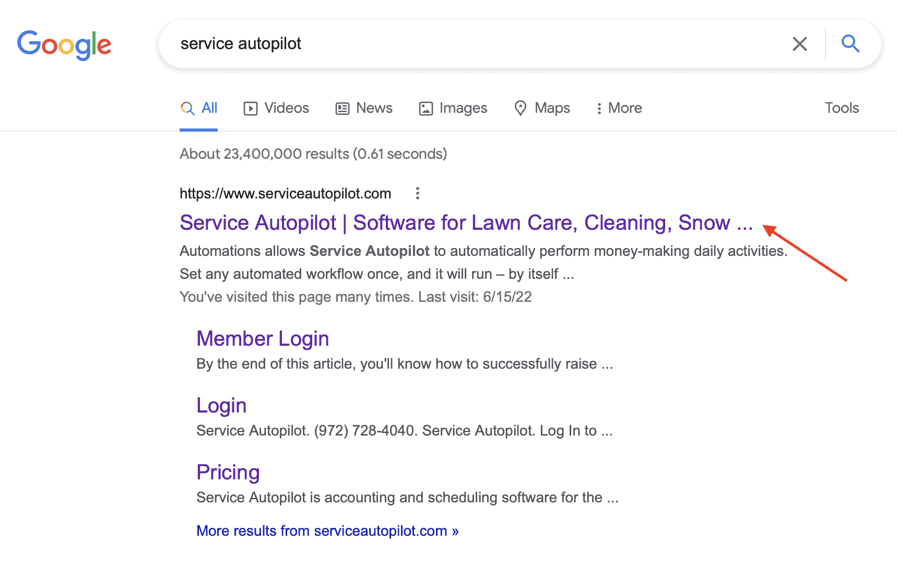This screenshot has height=588, width=897.
Task: Click the Images picture icon
Action: pyautogui.click(x=426, y=109)
